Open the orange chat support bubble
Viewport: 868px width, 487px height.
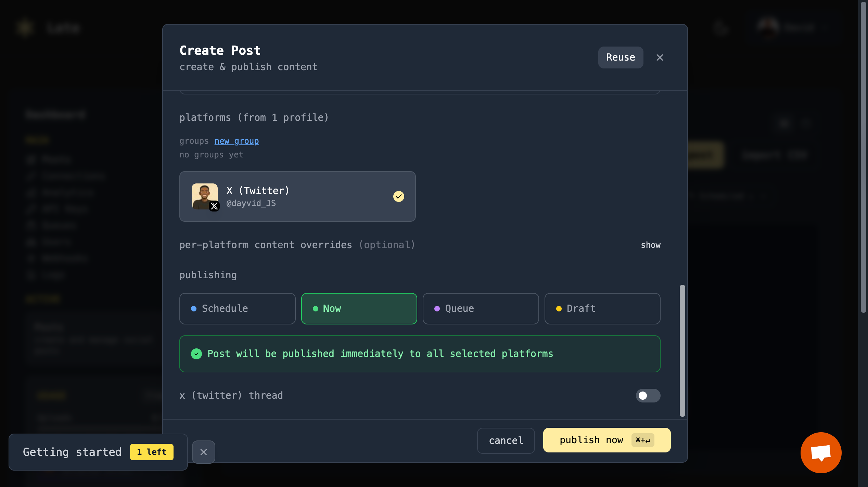821,452
